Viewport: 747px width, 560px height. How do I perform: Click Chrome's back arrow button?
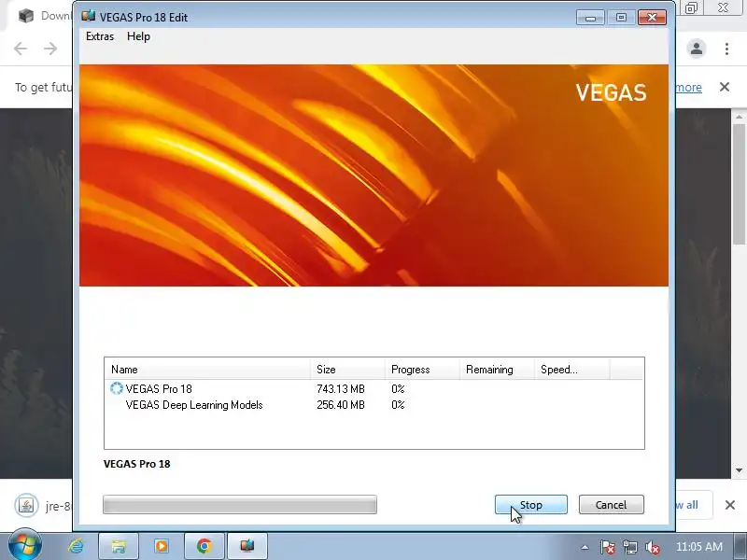tap(21, 49)
